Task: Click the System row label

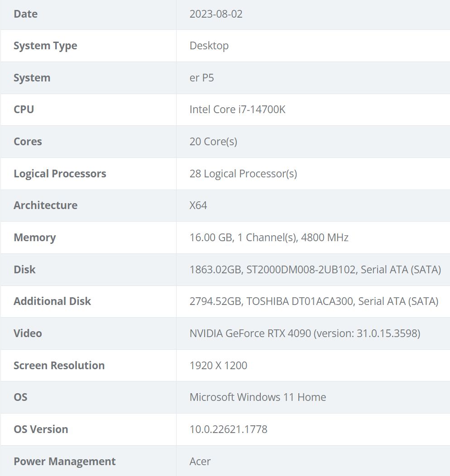Action: click(32, 78)
